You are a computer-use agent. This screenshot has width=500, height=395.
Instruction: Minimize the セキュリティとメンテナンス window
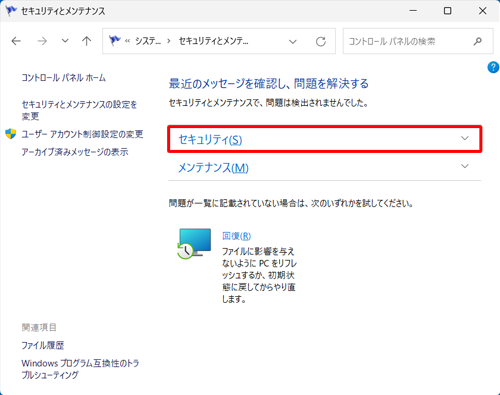coord(413,11)
